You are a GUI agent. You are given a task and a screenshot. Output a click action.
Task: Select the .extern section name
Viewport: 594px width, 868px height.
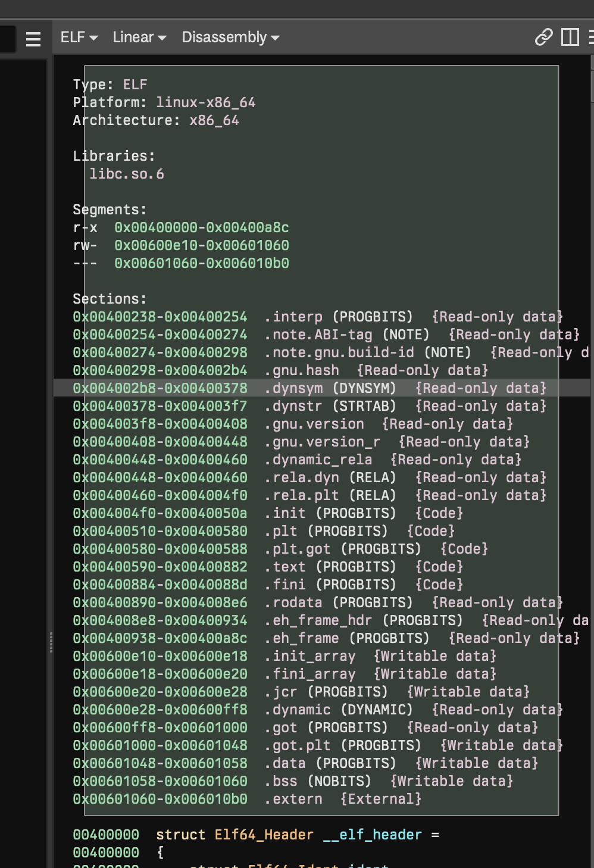point(293,799)
